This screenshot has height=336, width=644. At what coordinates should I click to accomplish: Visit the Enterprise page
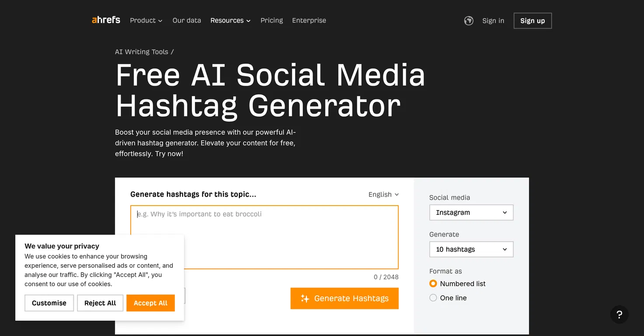coord(309,21)
